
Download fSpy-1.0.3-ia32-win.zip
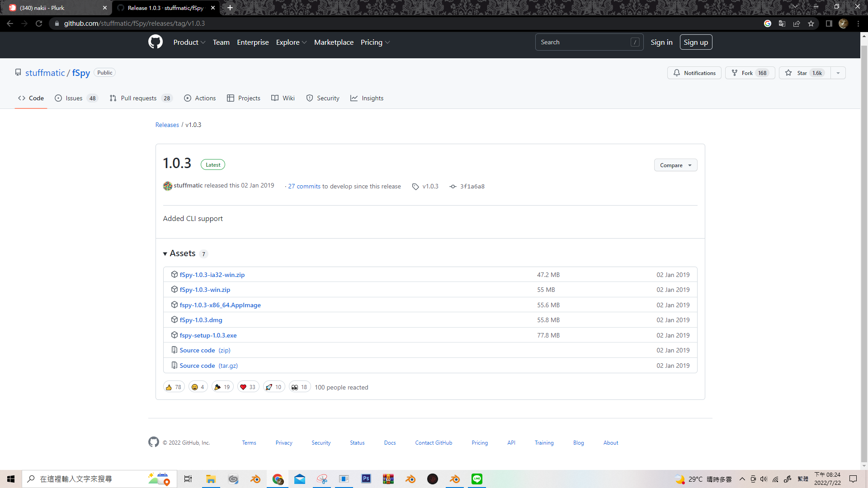(212, 275)
